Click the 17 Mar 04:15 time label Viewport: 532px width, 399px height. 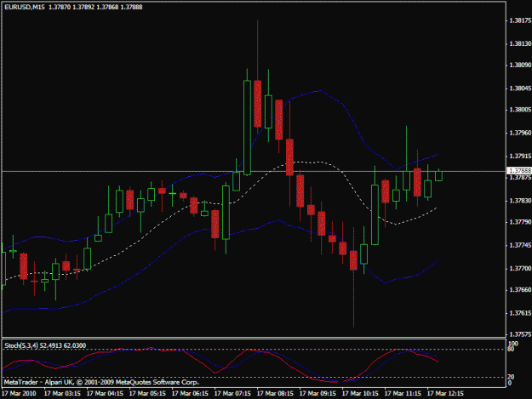(x=105, y=394)
